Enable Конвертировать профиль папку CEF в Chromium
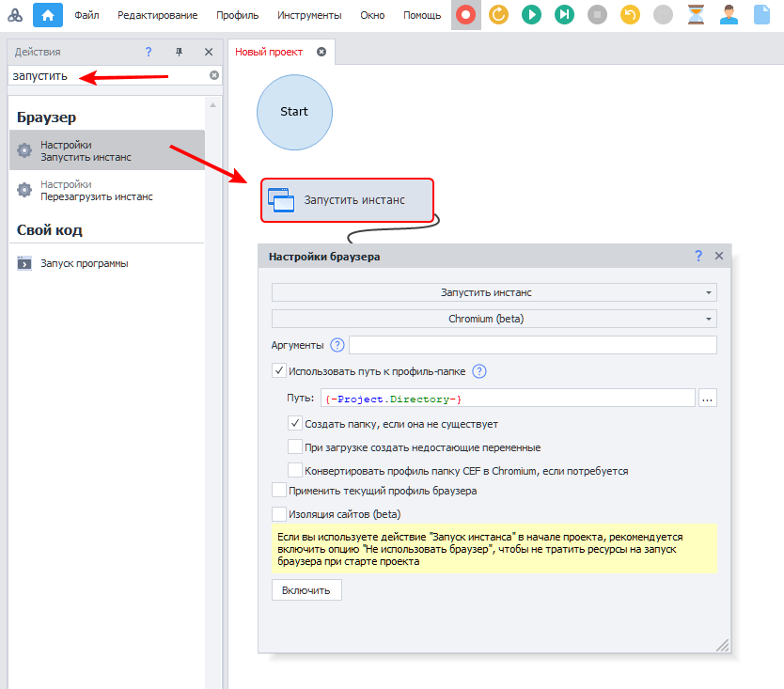Viewport: 784px width, 689px height. 295,470
